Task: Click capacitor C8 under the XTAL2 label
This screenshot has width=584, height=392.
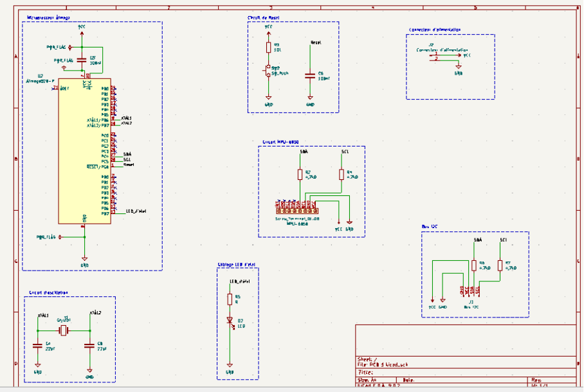Action: click(x=89, y=346)
